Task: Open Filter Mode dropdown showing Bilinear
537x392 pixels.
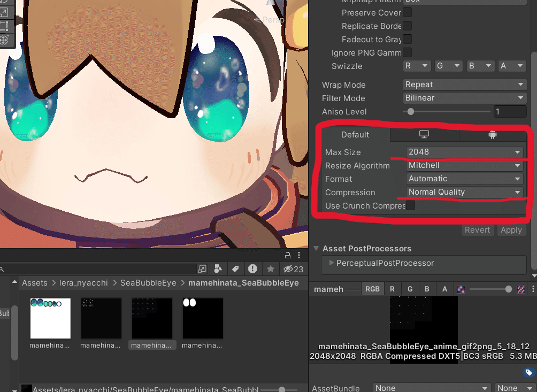Action: [464, 98]
